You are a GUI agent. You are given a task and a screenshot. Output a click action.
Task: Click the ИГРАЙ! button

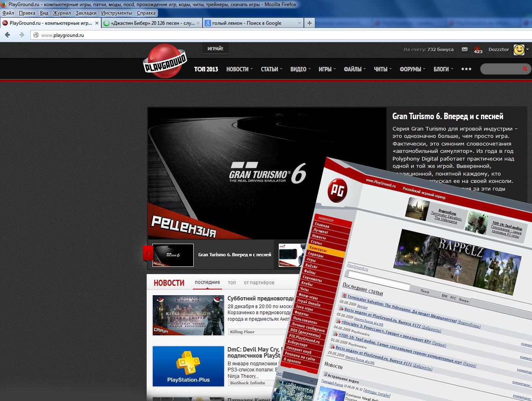[216, 49]
